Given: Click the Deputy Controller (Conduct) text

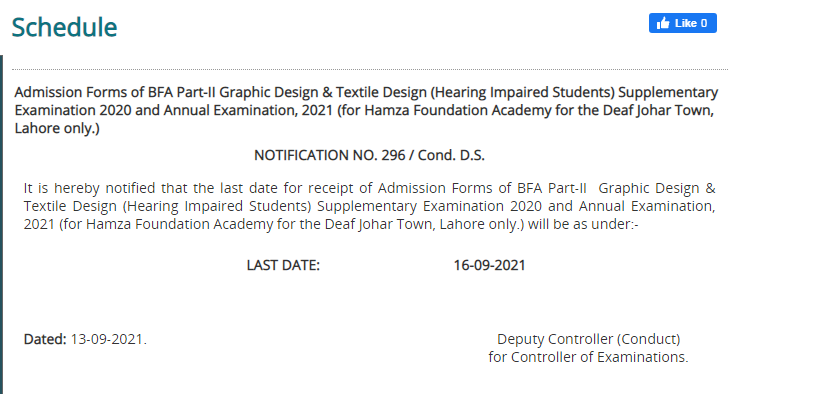Looking at the screenshot, I should [588, 339].
